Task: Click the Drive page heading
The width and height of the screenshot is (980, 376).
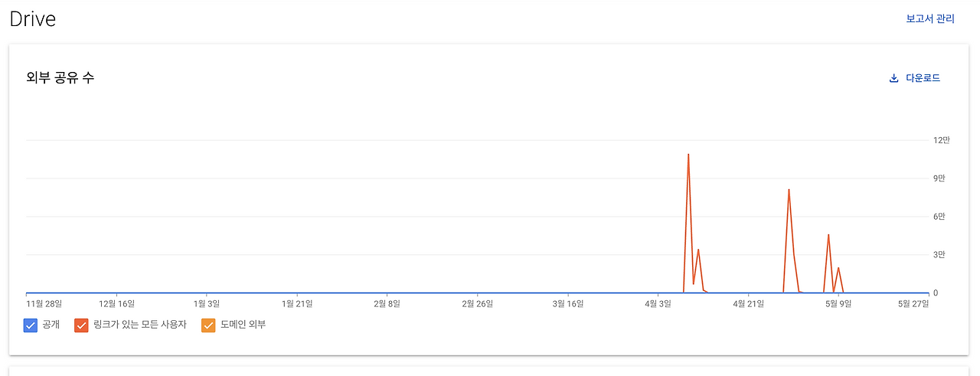Action: (x=33, y=19)
